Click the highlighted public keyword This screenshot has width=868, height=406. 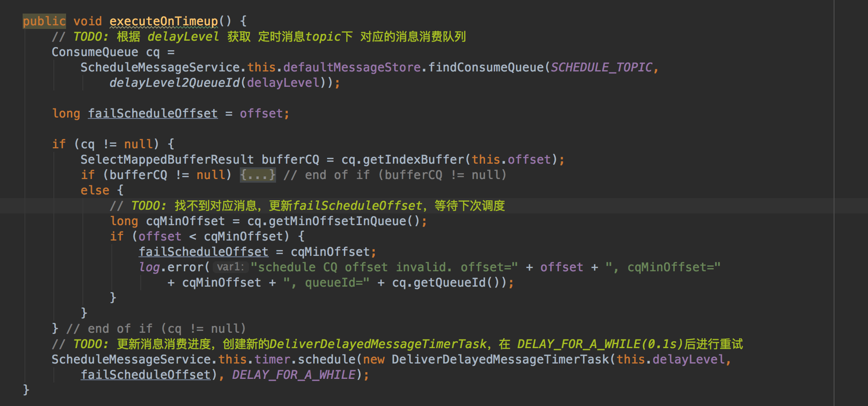coord(44,21)
